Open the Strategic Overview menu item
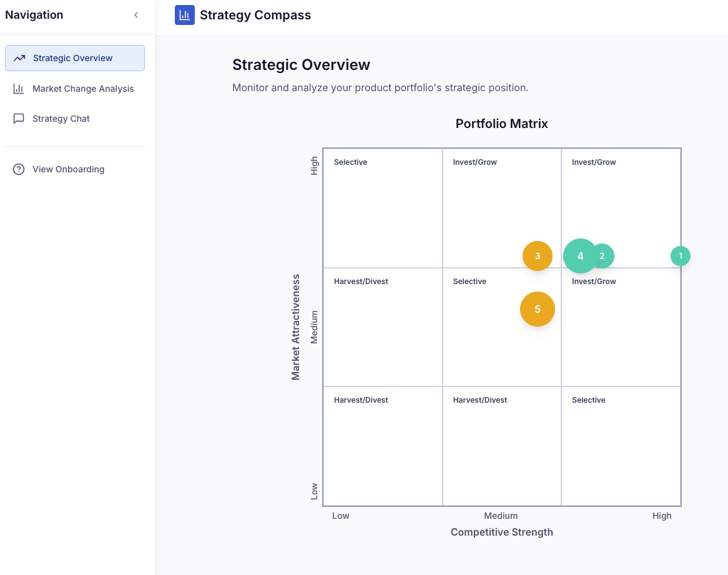This screenshot has width=728, height=575. (x=73, y=58)
